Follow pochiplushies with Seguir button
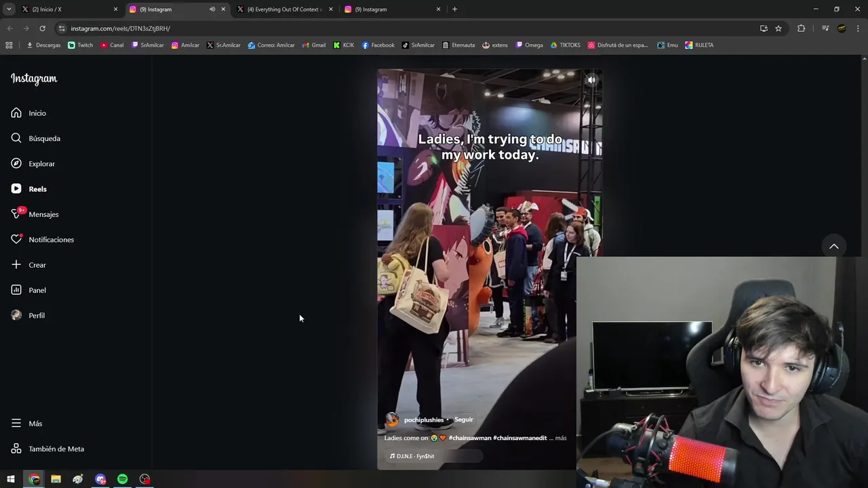Viewport: 868px width, 488px height. [x=464, y=420]
